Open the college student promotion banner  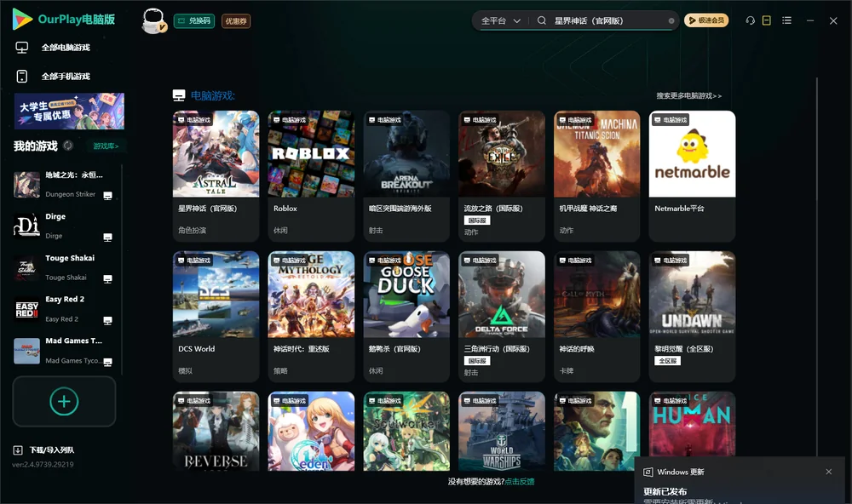(x=69, y=111)
